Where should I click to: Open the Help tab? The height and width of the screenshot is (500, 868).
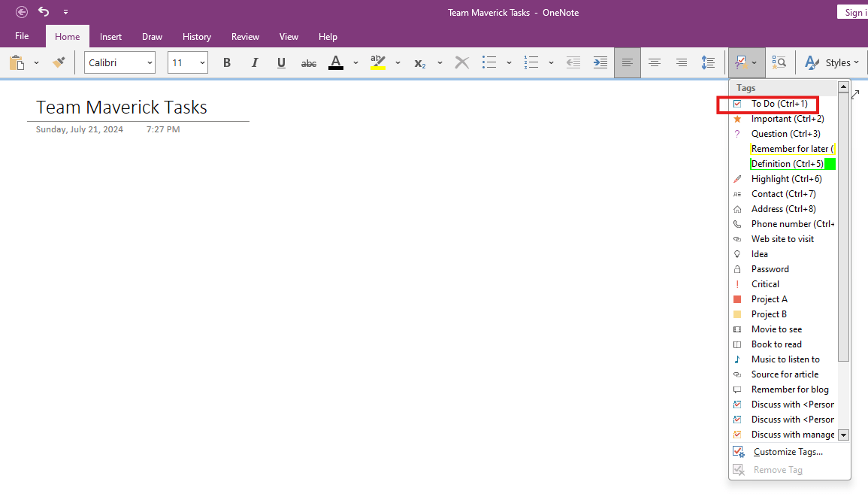pos(328,37)
